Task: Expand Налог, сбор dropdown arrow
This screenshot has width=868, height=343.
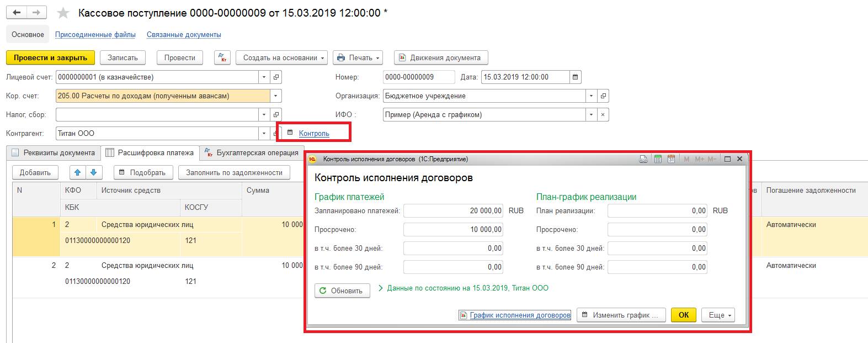Action: 264,115
